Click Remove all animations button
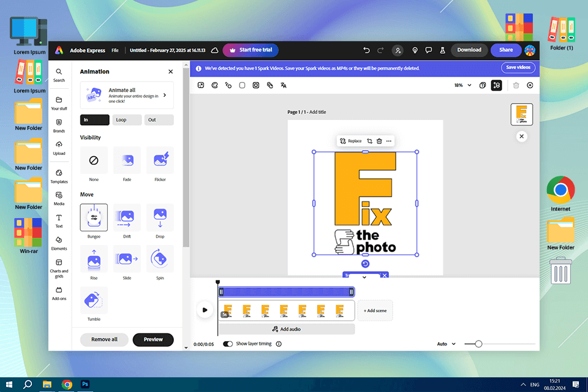The height and width of the screenshot is (392, 588). pos(104,339)
